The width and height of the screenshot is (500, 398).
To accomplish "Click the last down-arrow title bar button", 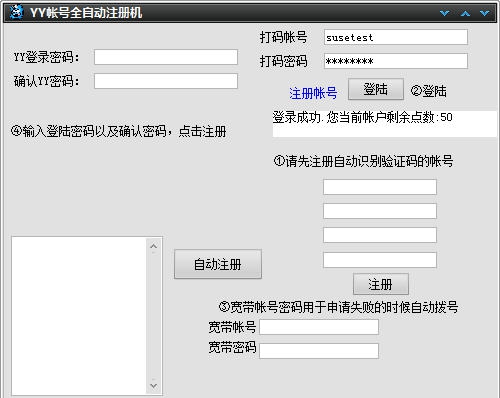I will point(485,13).
